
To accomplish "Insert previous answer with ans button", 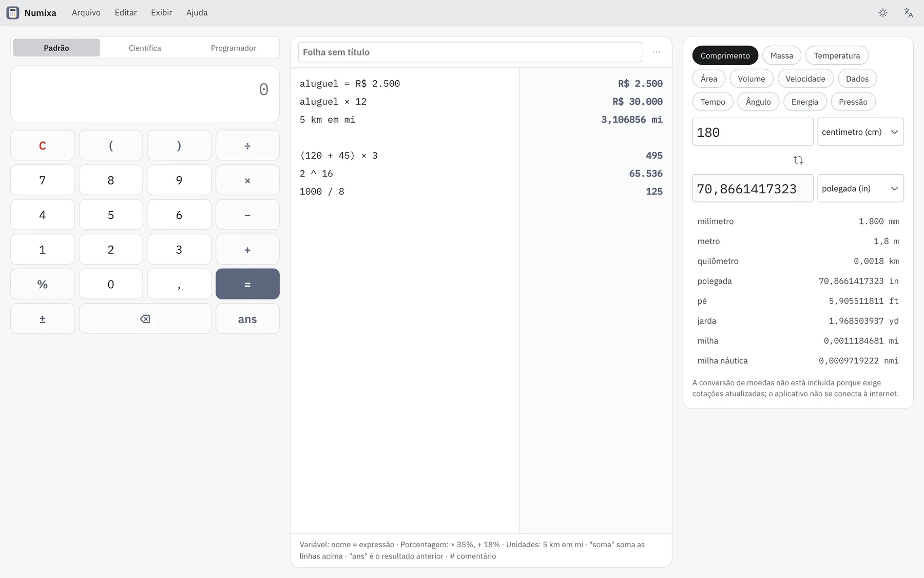I will tap(247, 319).
